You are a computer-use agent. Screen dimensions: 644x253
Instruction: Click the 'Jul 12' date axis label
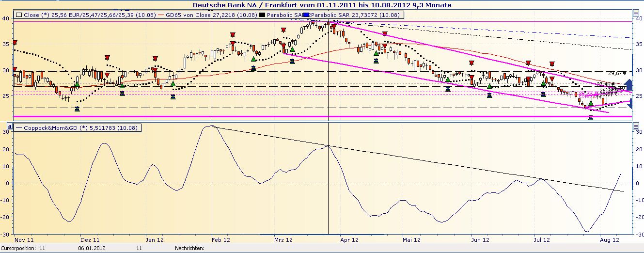(542, 239)
